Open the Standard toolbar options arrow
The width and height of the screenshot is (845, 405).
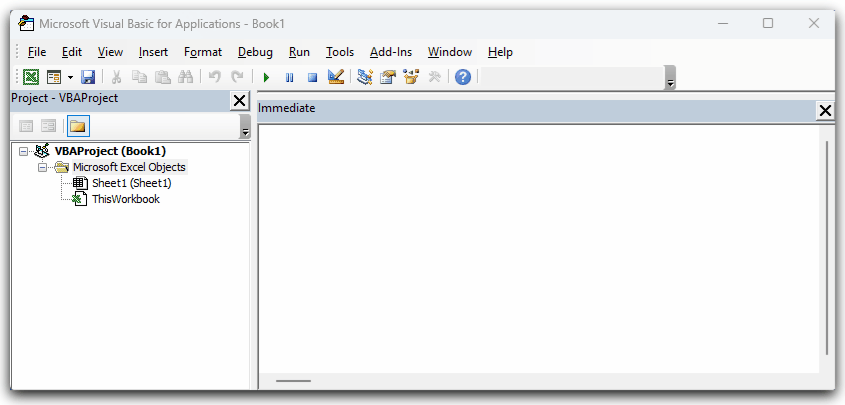click(x=670, y=78)
